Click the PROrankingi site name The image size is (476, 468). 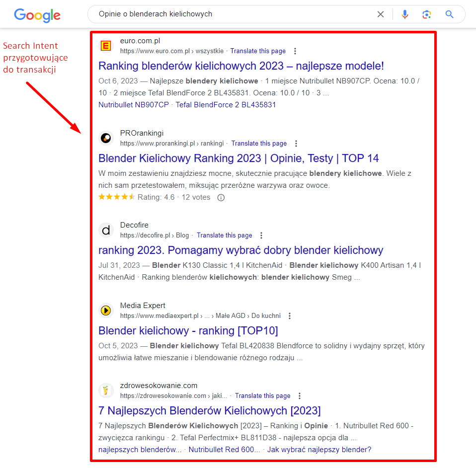(142, 133)
